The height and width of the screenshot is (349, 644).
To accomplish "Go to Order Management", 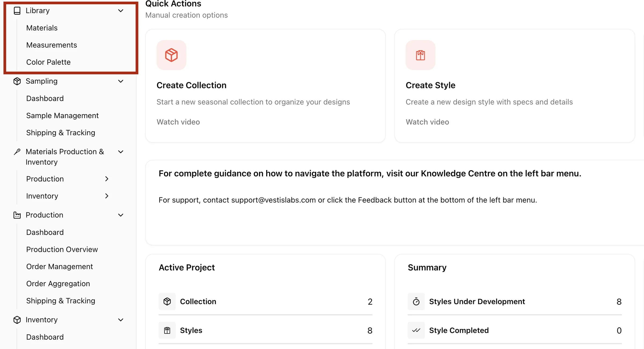I will [x=60, y=267].
